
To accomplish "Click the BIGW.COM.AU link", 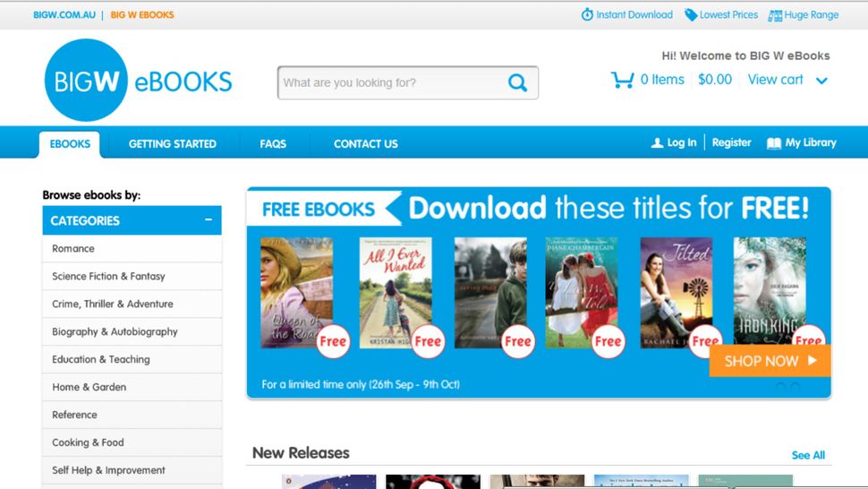I will 64,15.
